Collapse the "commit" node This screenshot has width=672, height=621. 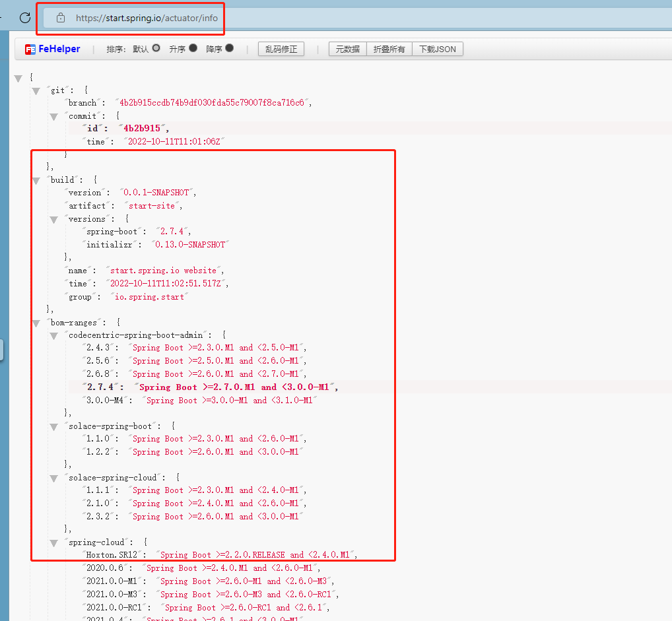coord(53,117)
